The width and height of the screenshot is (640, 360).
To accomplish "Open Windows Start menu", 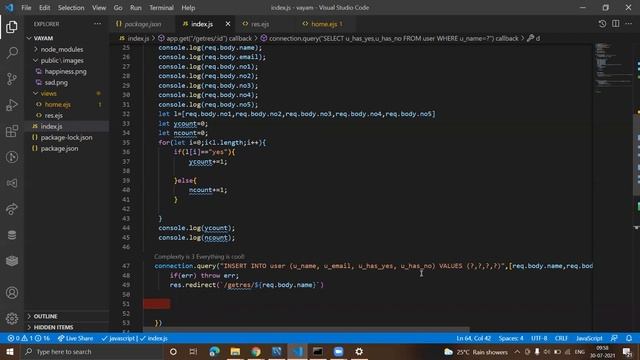I will coord(9,352).
